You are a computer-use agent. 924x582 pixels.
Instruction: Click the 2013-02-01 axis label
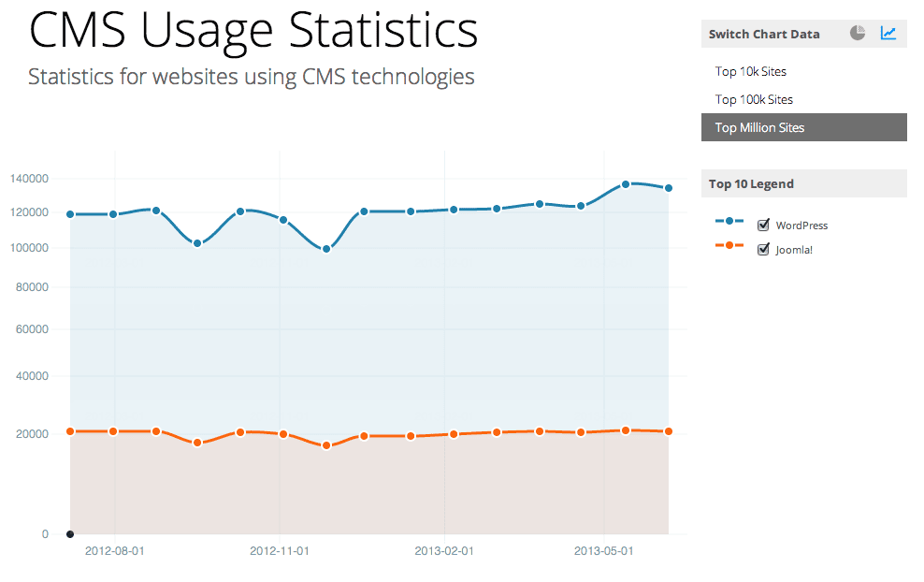[443, 551]
